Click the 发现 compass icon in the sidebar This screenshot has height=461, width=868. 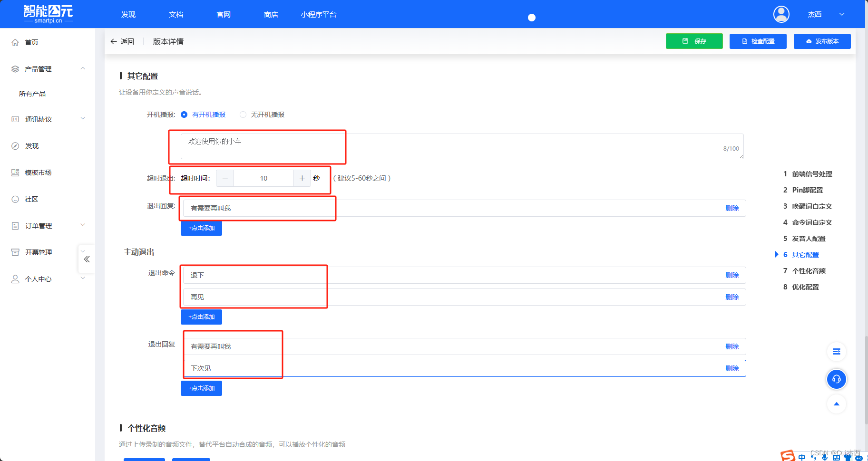[x=15, y=146]
